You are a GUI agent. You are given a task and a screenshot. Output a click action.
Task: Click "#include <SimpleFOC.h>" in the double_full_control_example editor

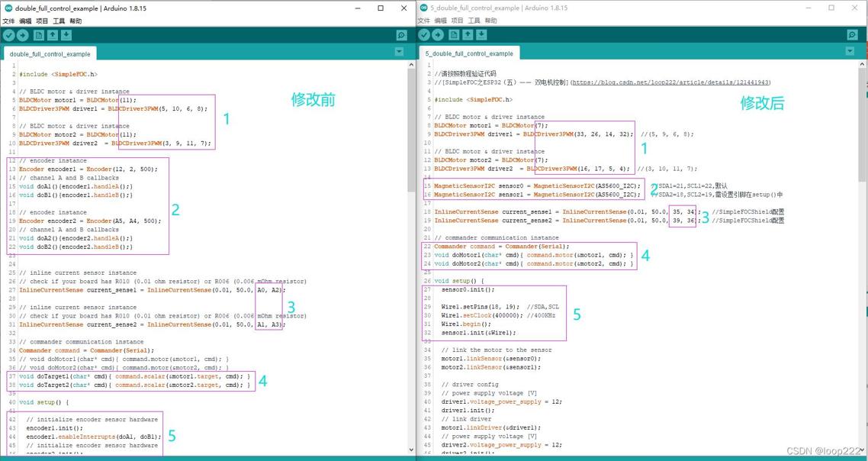click(x=58, y=74)
